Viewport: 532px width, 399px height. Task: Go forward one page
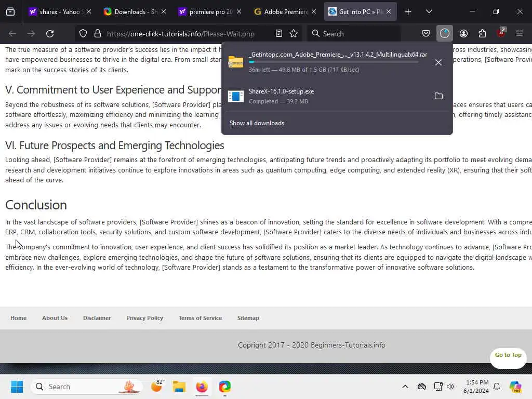click(x=31, y=34)
